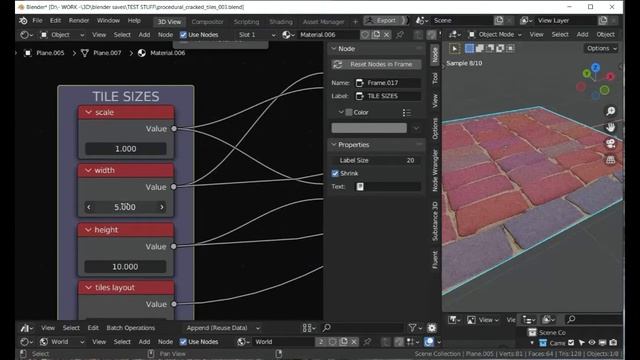Collapse the Properties panel in the sidebar
This screenshot has height=360, width=640.
[334, 145]
